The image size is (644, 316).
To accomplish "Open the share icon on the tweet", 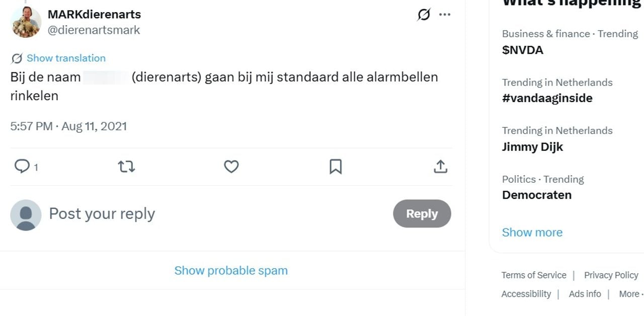I will [440, 167].
